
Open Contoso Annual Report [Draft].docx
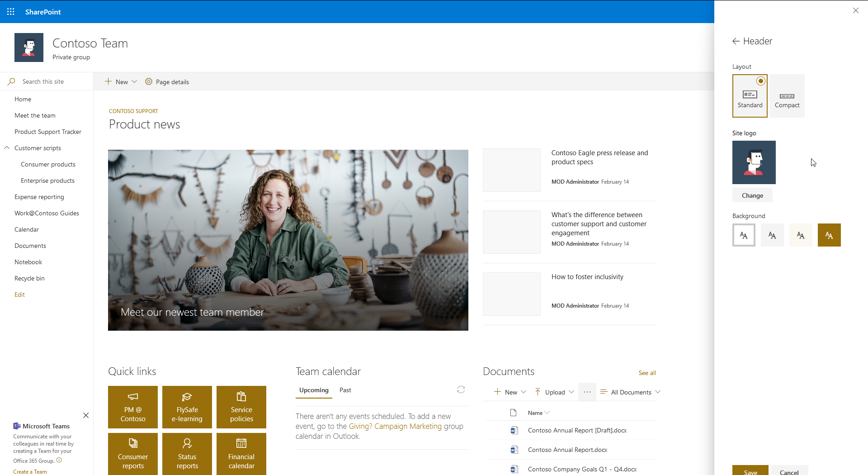point(577,430)
